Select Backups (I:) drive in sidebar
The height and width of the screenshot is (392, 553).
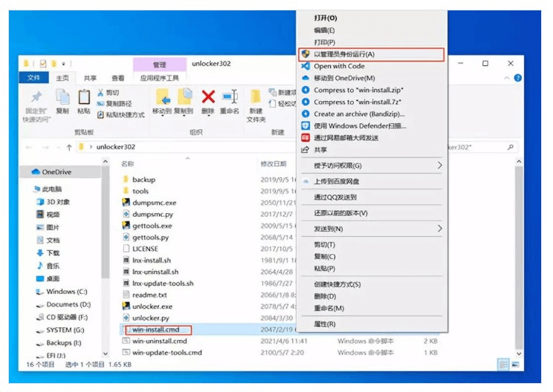(x=59, y=343)
